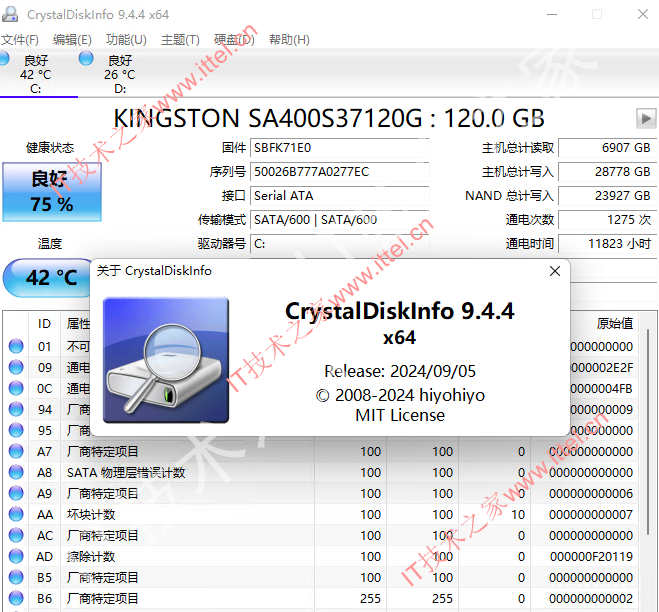The width and height of the screenshot is (659, 612).
Task: Click the CrystalDiskInfo title bar app icon
Action: point(10,14)
